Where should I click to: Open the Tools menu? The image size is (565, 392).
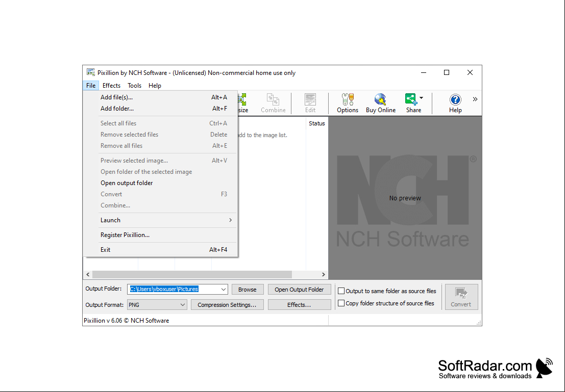134,85
